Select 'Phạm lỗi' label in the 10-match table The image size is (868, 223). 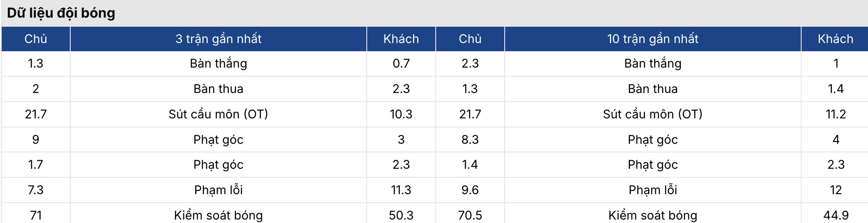pos(653,190)
